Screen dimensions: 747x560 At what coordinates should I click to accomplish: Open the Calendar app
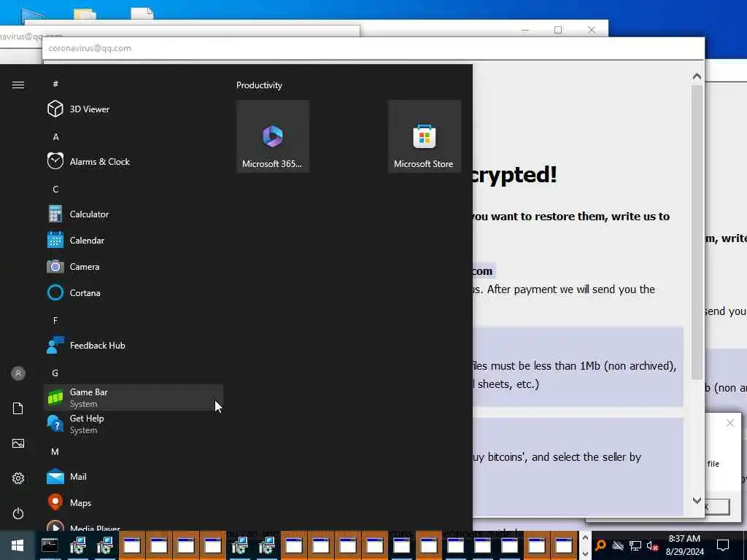133,241
